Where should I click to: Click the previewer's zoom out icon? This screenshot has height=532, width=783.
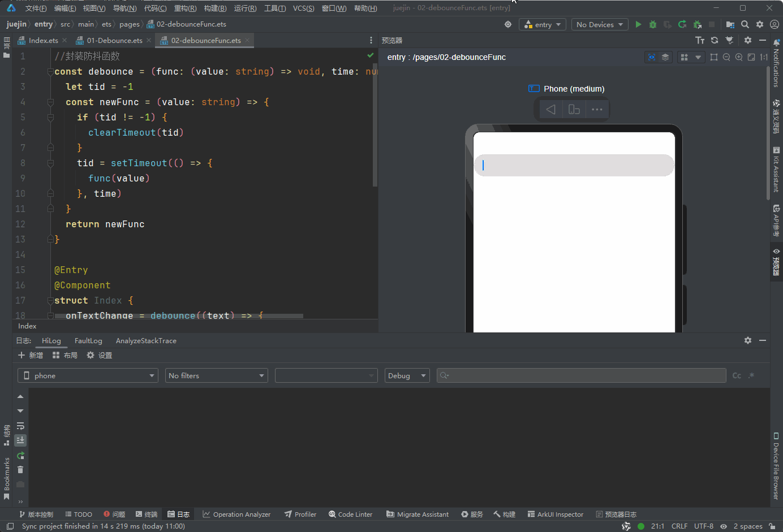[726, 57]
